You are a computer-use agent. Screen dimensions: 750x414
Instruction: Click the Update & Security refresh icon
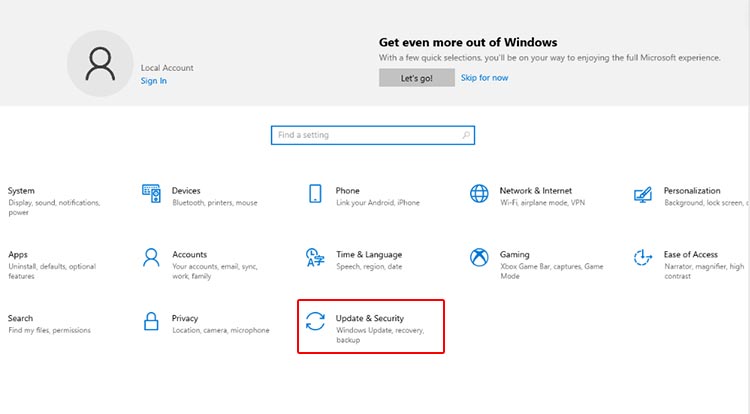tap(315, 321)
